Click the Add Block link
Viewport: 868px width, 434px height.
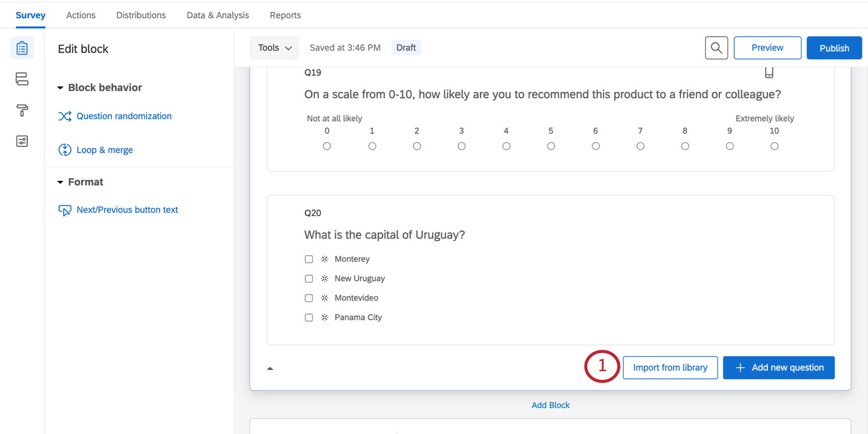(550, 405)
